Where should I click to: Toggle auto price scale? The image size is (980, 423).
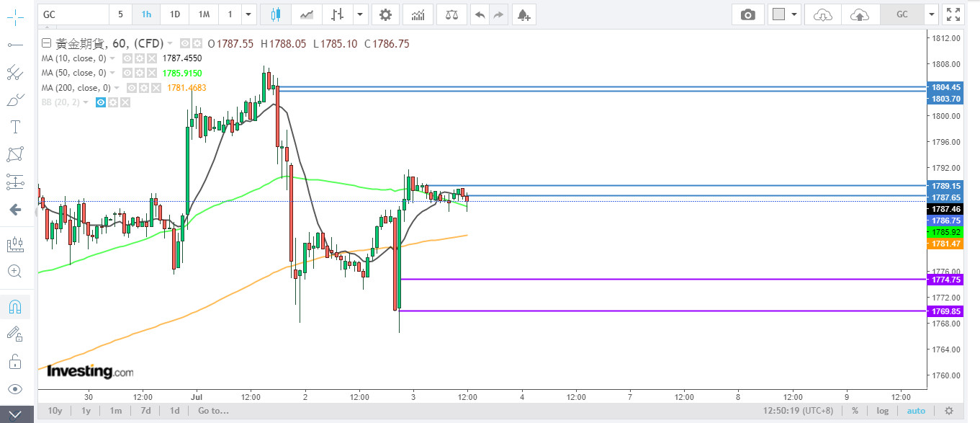917,411
